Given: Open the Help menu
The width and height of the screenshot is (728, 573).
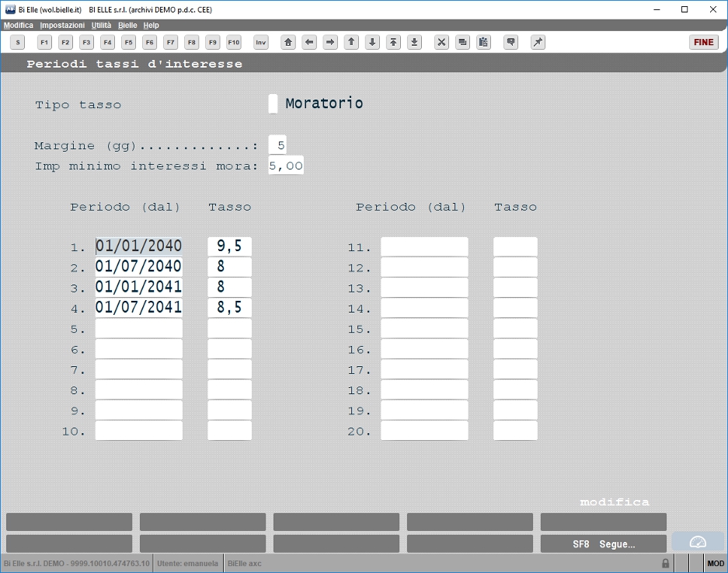Looking at the screenshot, I should (x=151, y=25).
